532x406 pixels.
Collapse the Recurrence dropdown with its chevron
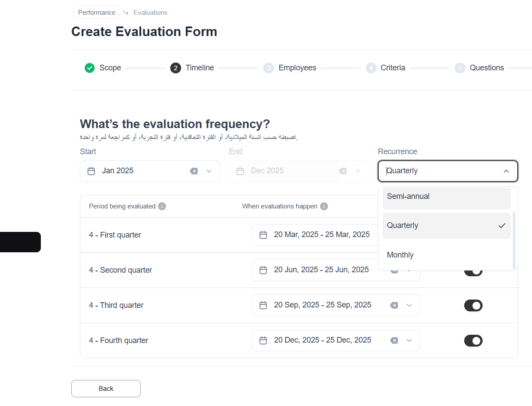(x=506, y=171)
